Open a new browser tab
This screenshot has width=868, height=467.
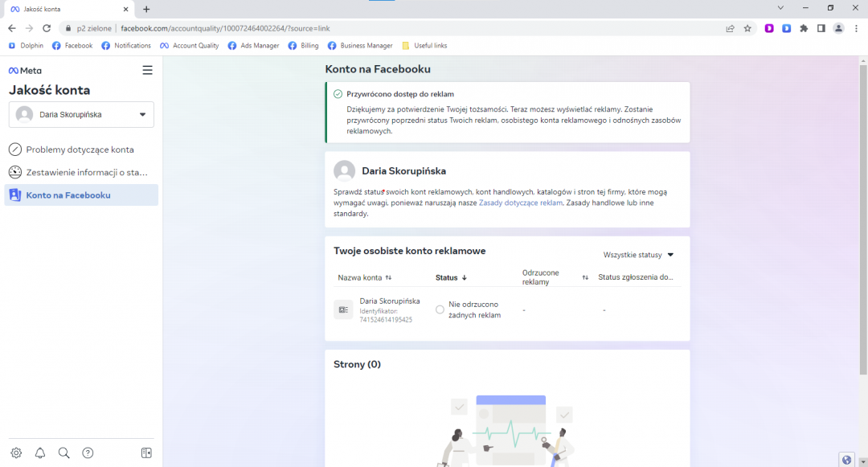point(146,9)
